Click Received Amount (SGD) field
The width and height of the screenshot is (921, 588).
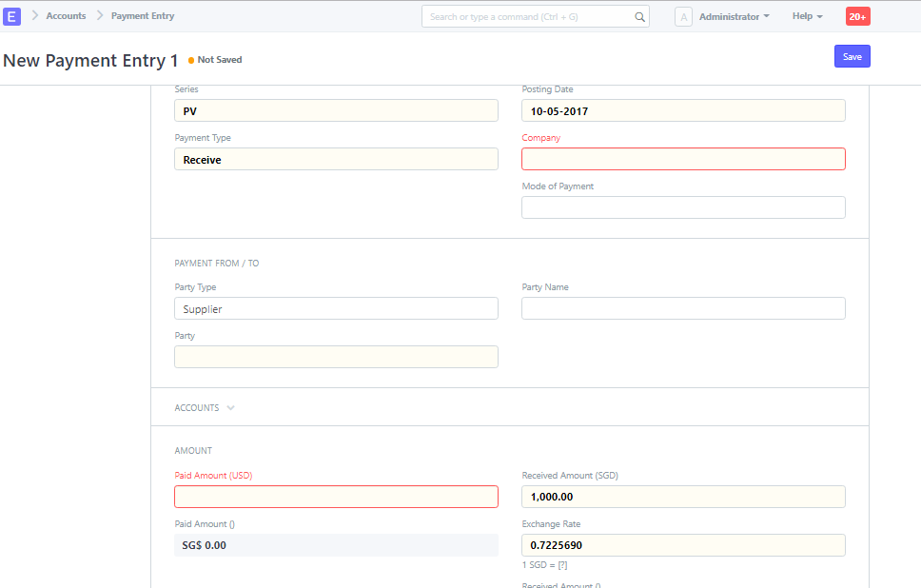[x=683, y=497]
